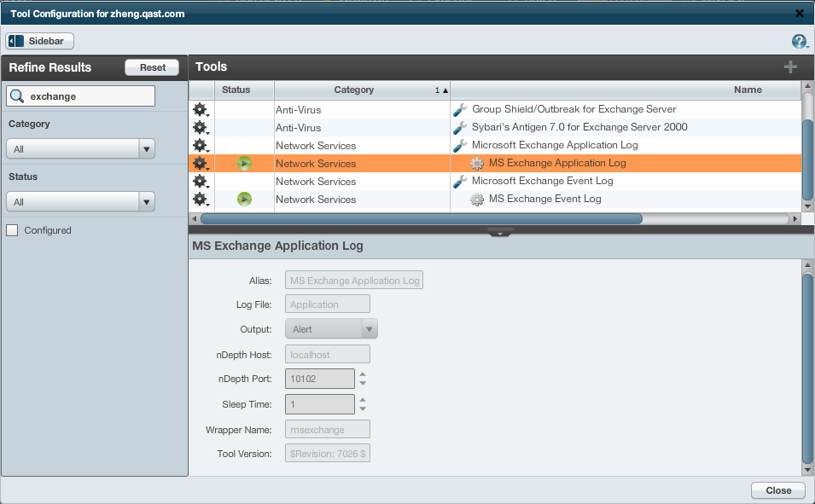Open the help question mark icon

pyautogui.click(x=800, y=42)
